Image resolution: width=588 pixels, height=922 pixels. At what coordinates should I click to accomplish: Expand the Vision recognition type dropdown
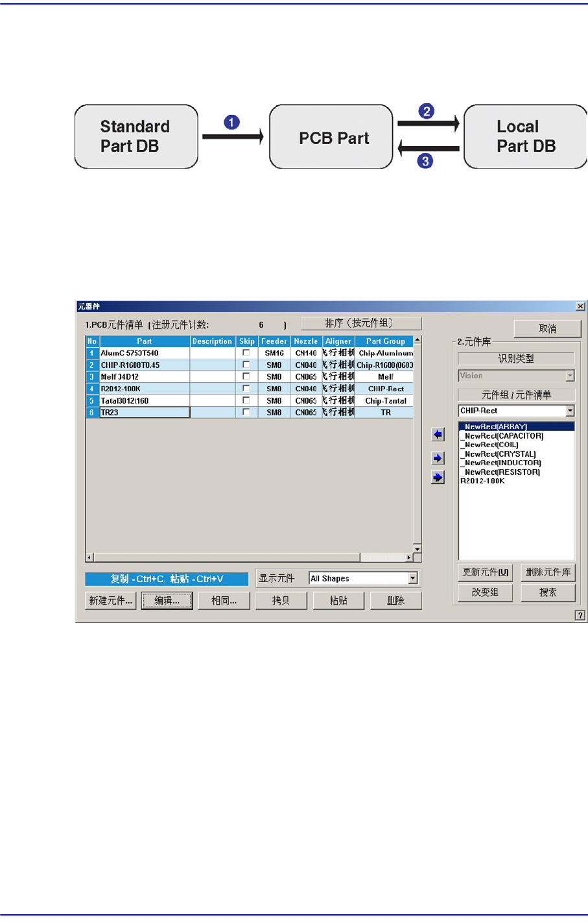pos(570,376)
